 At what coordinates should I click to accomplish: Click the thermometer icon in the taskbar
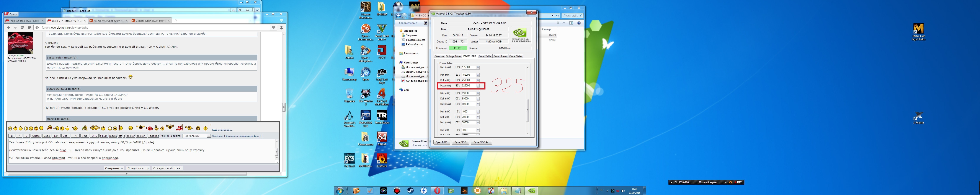(x=491, y=190)
